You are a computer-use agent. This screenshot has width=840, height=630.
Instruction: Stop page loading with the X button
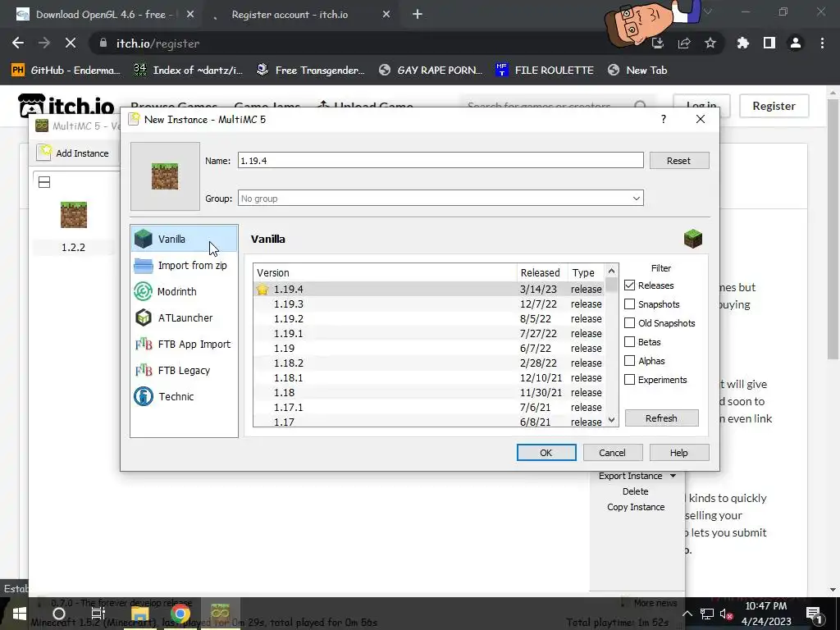(x=71, y=43)
